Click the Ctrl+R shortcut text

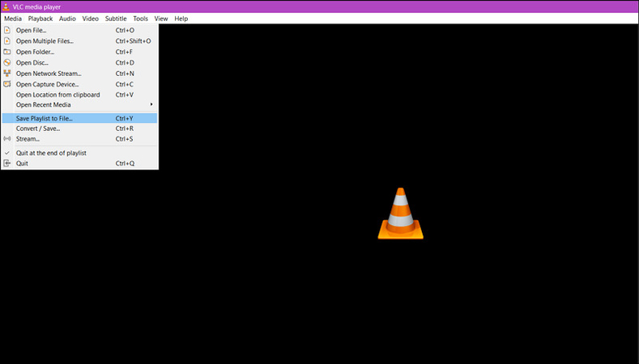pos(124,129)
